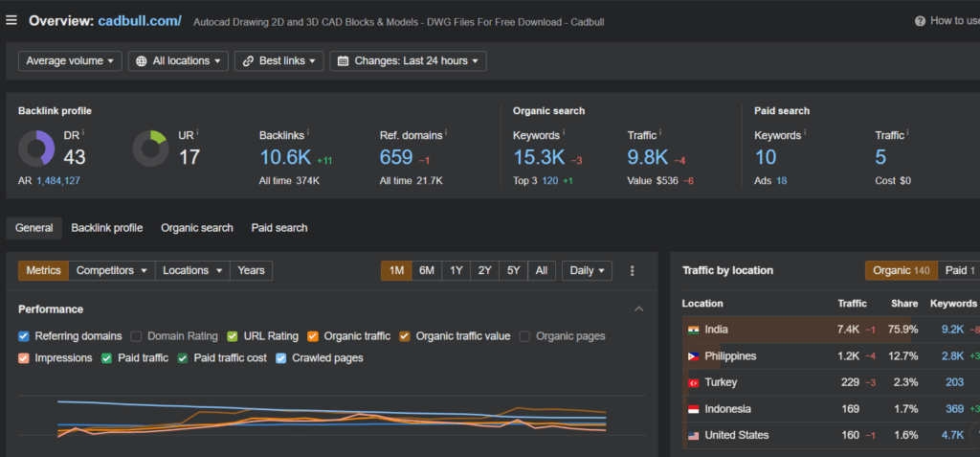The image size is (980, 457).
Task: Select Years chart view
Action: tap(252, 270)
